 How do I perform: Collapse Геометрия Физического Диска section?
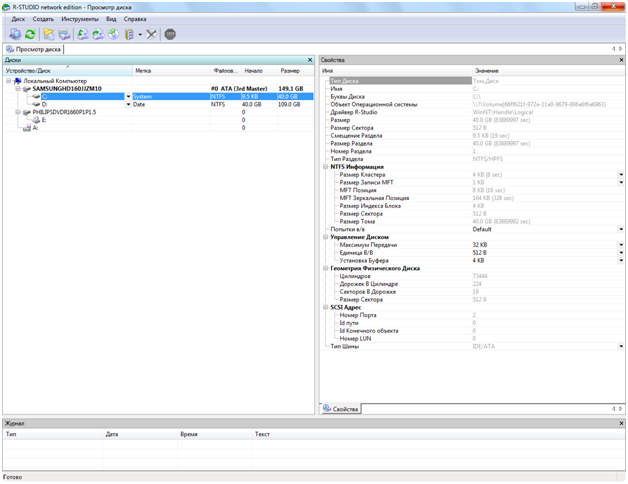coord(326,268)
